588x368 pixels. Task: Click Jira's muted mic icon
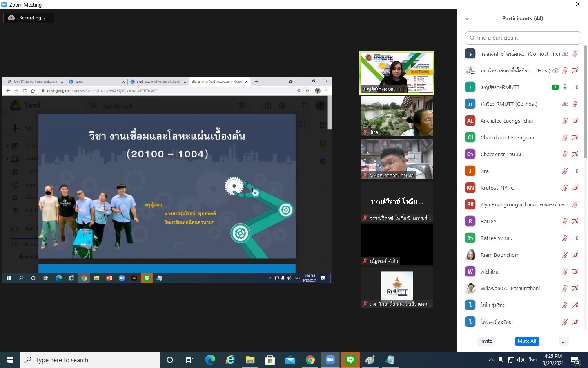[565, 171]
